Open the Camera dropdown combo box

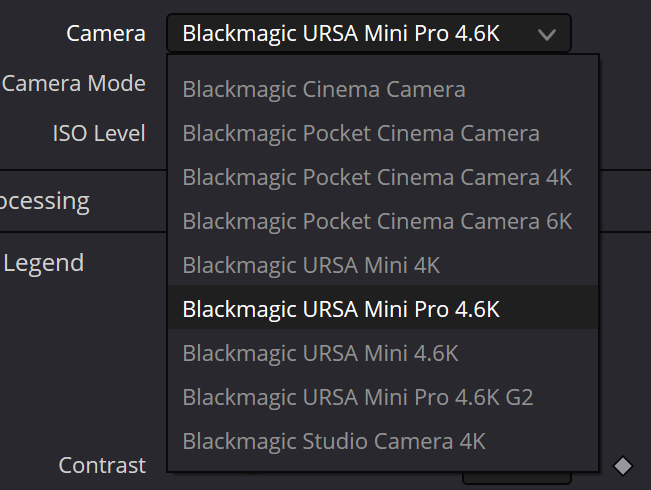tap(369, 33)
